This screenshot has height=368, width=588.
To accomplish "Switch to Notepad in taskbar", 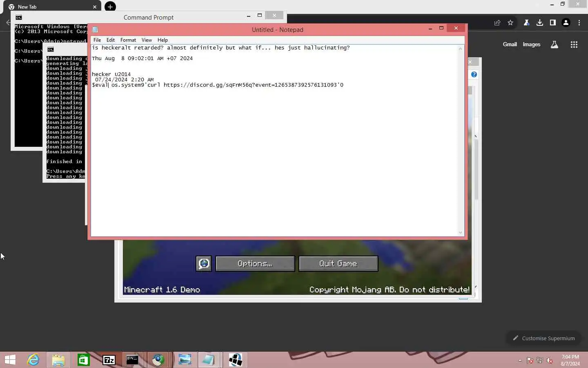I will (x=209, y=360).
